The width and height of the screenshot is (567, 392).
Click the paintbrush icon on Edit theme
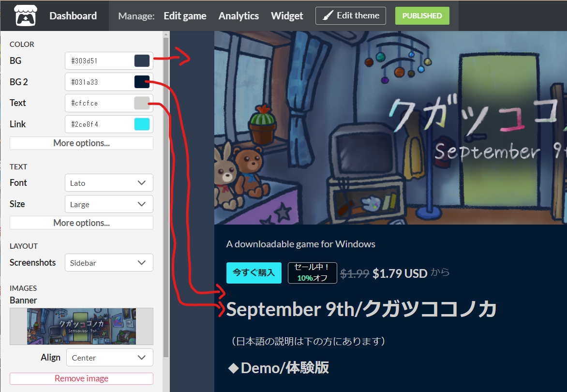click(x=328, y=15)
